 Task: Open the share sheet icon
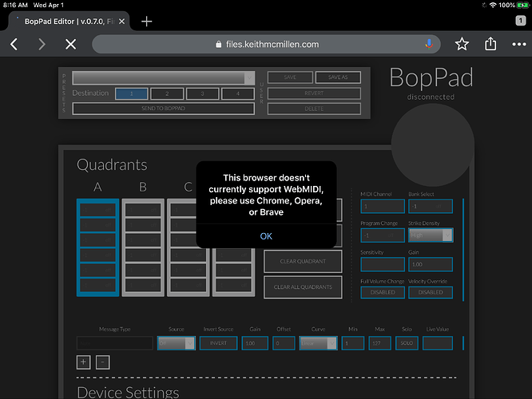coord(490,44)
